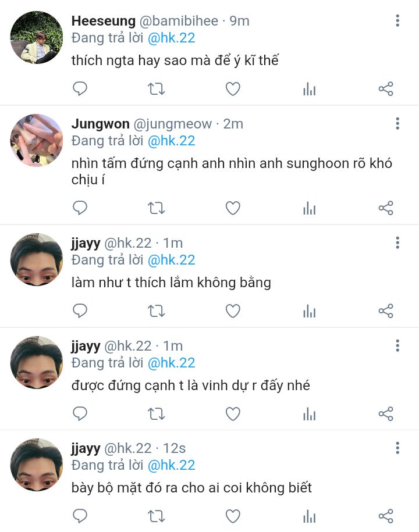This screenshot has width=419, height=532.
Task: Open Jungwon's profile name link
Action: point(100,124)
